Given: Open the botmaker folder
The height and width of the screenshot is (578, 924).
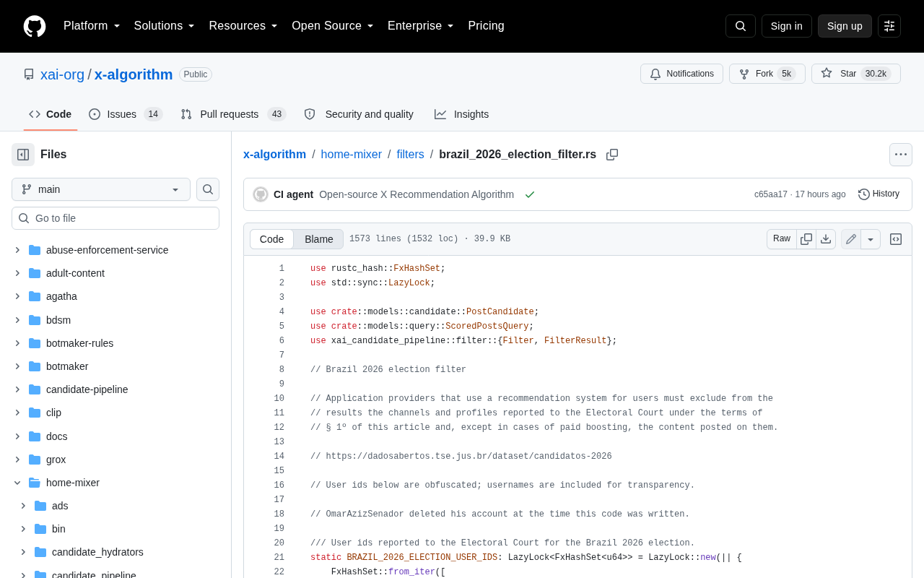Looking at the screenshot, I should pos(67,366).
